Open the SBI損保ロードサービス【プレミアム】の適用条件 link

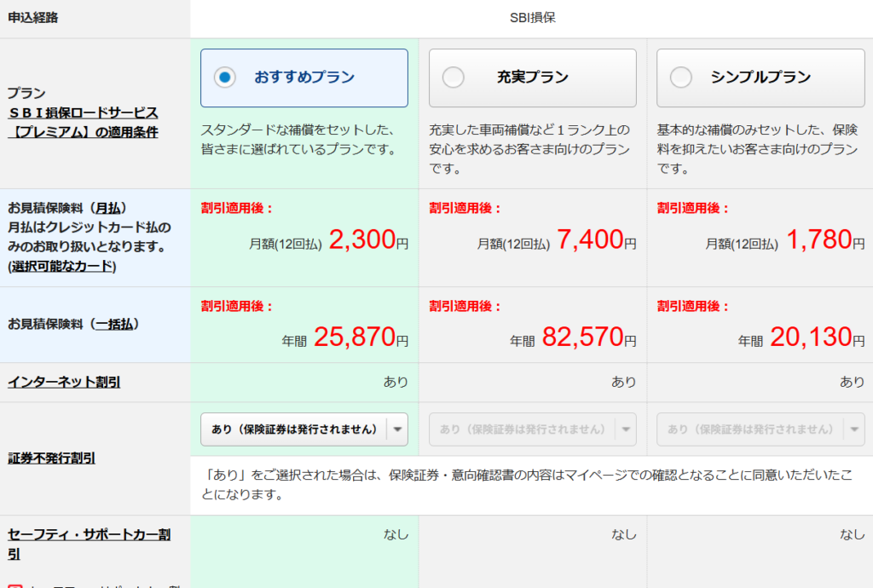pos(83,123)
